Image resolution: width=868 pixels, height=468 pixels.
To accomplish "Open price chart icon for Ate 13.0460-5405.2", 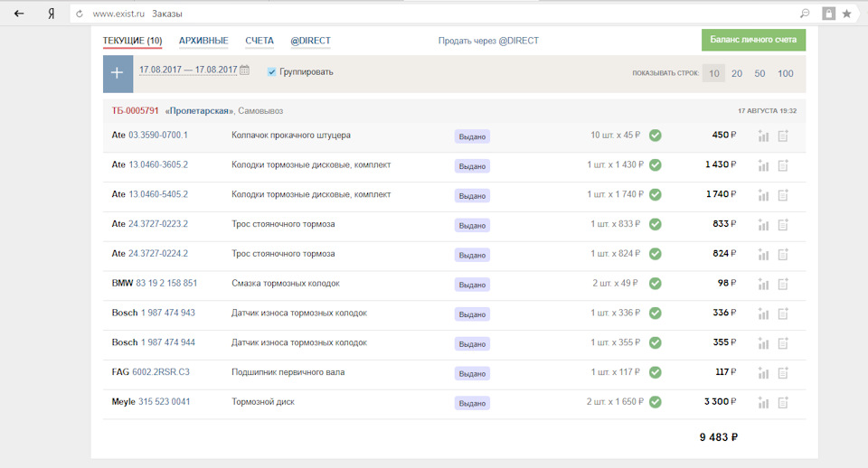I will tap(763, 195).
